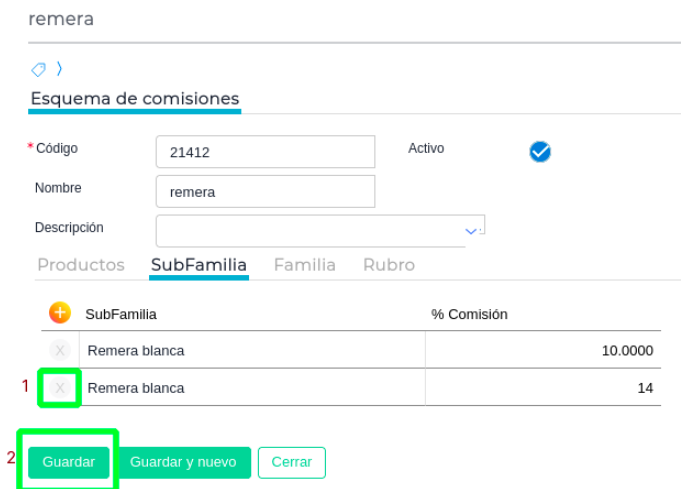Viewport: 681px width, 489px height.
Task: Click the orange plus icon to add SubFamilia
Action: 60,313
